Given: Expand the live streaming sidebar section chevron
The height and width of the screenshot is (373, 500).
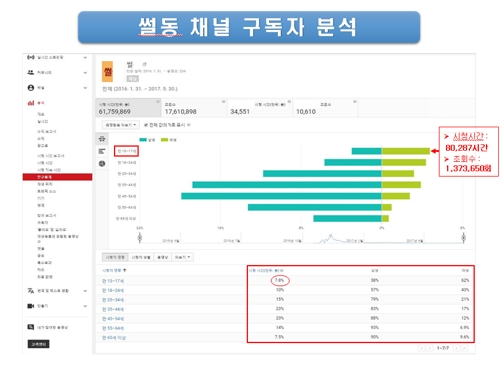Looking at the screenshot, I should coord(85,58).
